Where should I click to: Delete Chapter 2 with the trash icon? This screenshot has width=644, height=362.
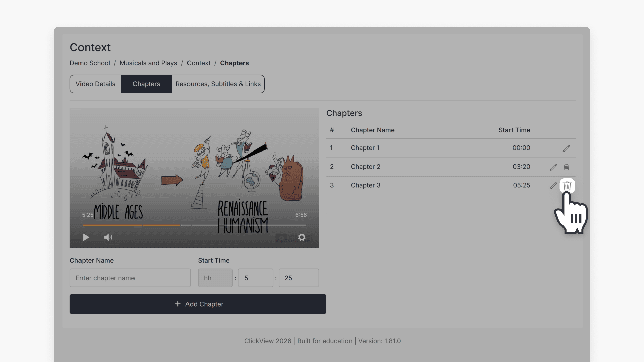pyautogui.click(x=567, y=167)
